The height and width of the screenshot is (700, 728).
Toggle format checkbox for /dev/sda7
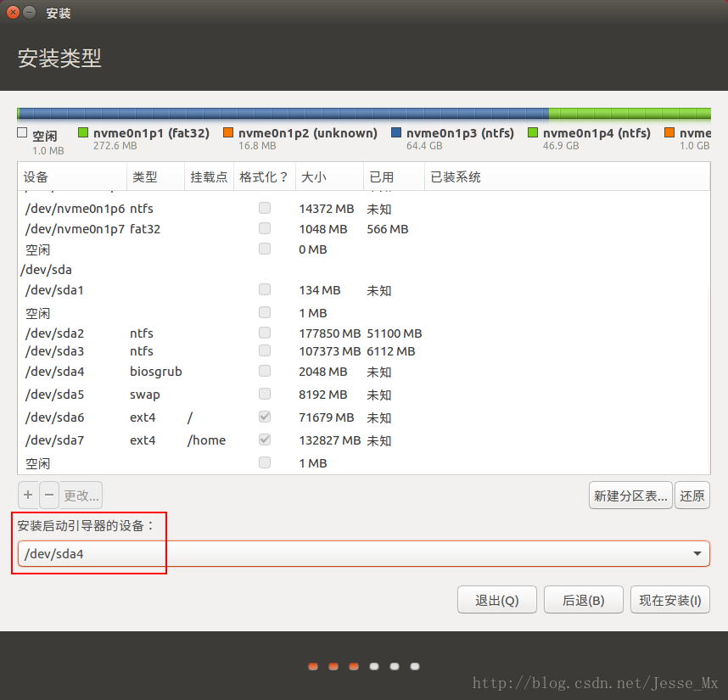click(x=265, y=440)
